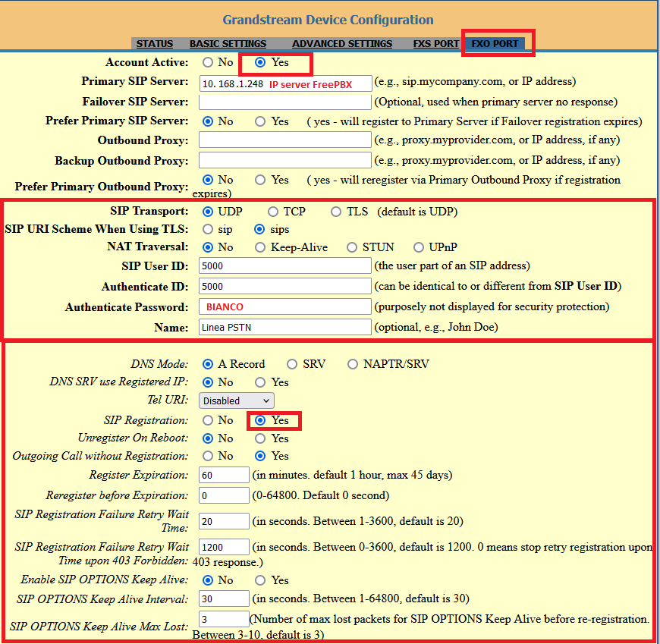Select TCP as SIP Transport
This screenshot has width=660, height=644.
click(273, 212)
